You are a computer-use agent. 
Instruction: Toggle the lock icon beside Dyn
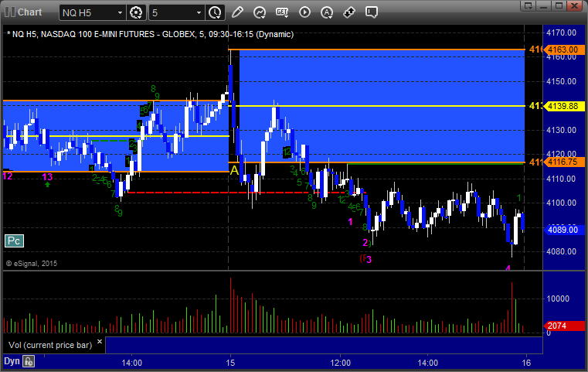tap(29, 361)
